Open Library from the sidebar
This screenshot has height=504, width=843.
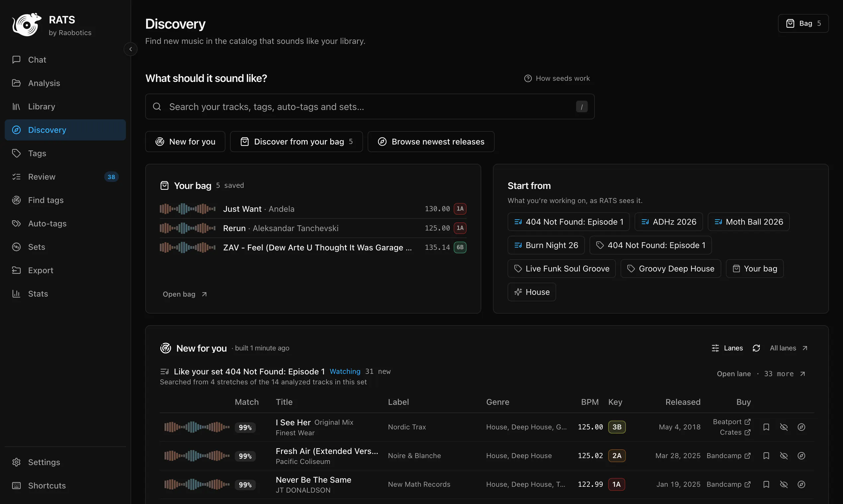[65, 107]
